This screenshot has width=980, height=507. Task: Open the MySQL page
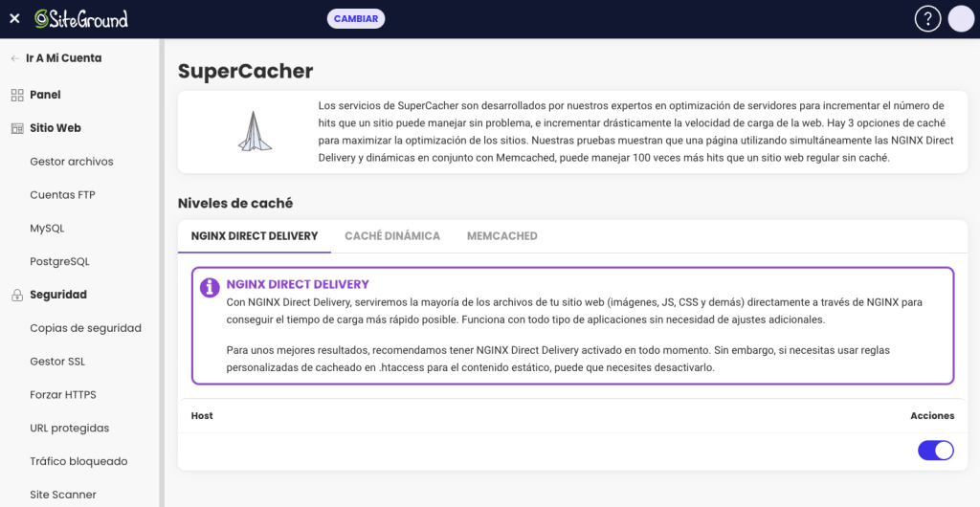[x=47, y=229]
